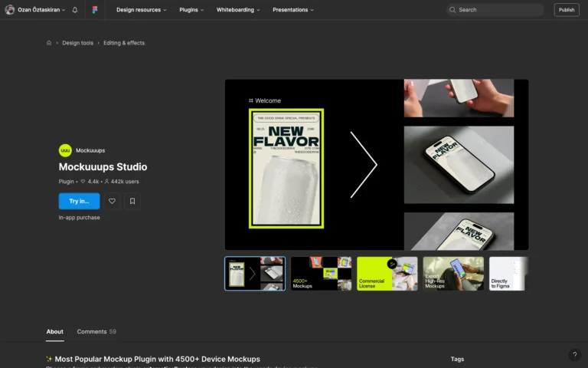This screenshot has height=368, width=588.
Task: Open the help question mark button
Action: pos(574,354)
